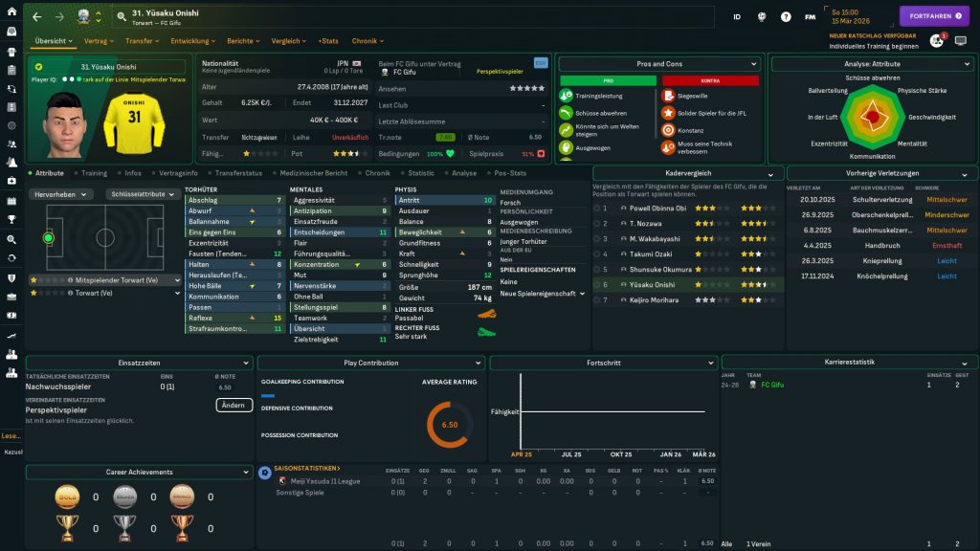This screenshot has width=980, height=551.
Task: Open the Transfer menu tab
Action: tap(142, 41)
